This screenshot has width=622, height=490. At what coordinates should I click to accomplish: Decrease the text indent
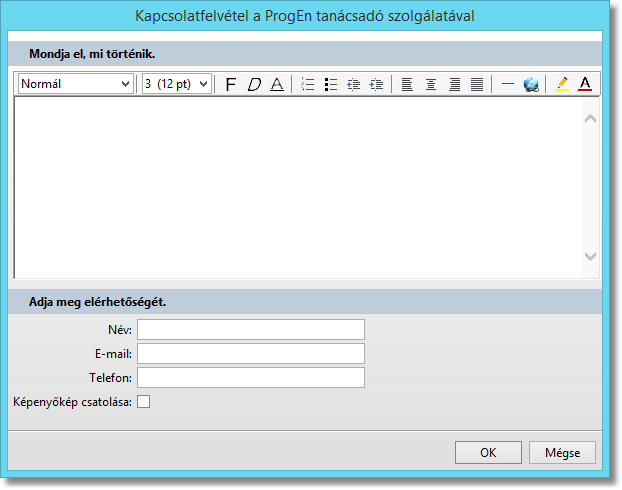pos(353,84)
